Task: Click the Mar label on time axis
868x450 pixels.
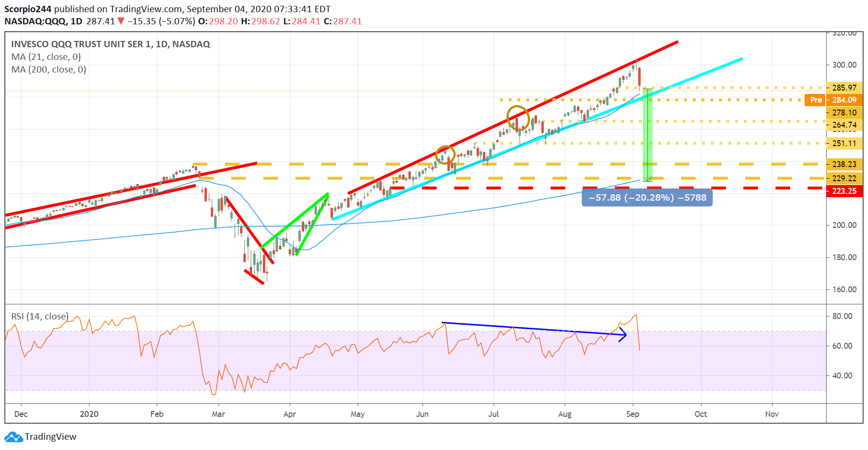Action: tap(219, 414)
